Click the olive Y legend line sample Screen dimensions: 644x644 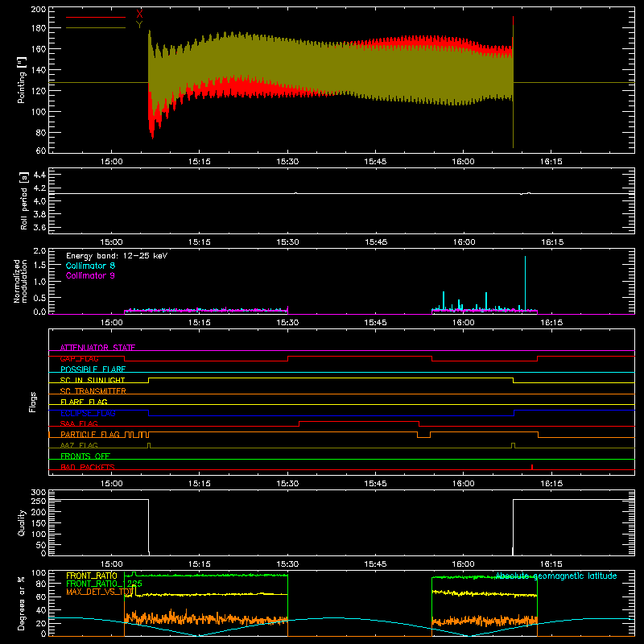(96, 27)
